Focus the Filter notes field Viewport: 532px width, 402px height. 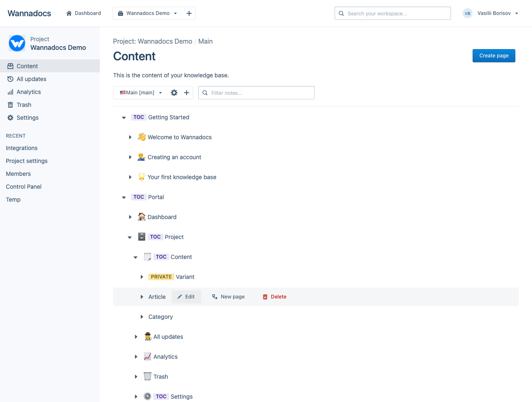click(x=256, y=93)
